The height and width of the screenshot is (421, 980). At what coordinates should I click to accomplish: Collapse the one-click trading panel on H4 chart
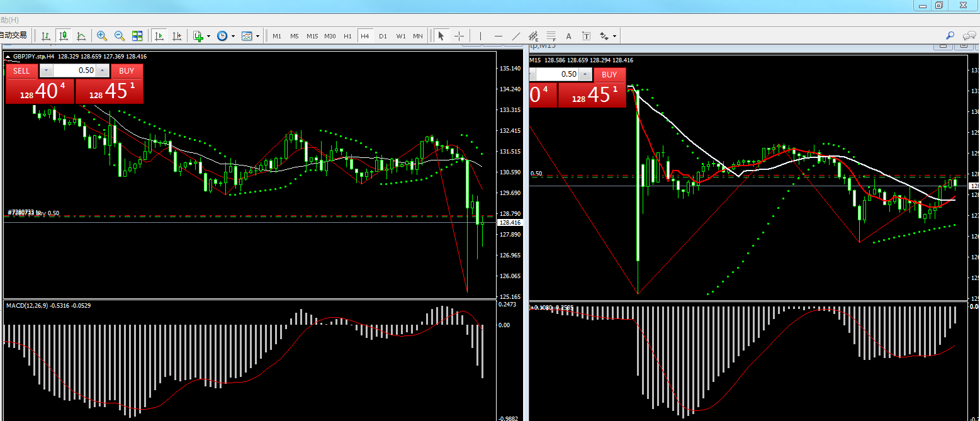(8, 57)
